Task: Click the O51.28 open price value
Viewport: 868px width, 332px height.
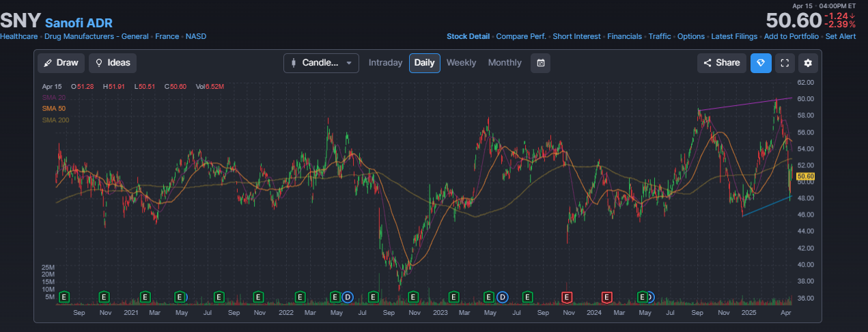Action: click(x=84, y=87)
